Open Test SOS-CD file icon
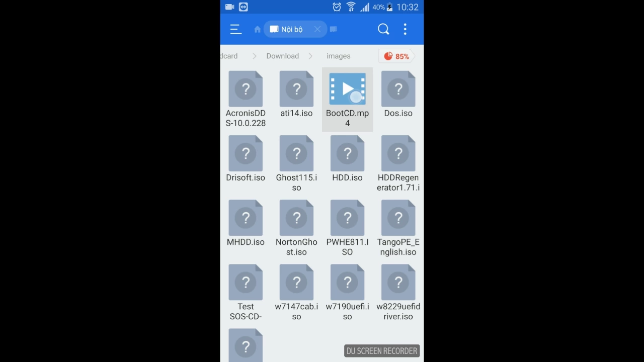Image resolution: width=644 pixels, height=362 pixels. [246, 282]
